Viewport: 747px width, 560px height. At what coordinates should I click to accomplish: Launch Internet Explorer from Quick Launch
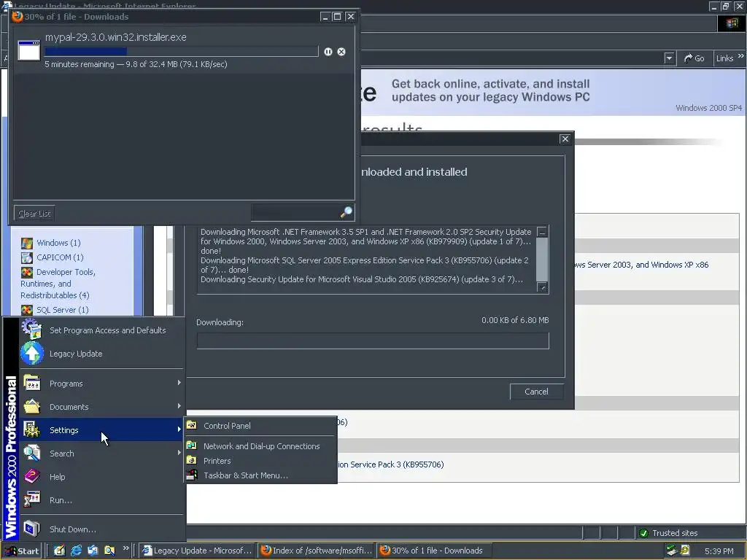click(x=76, y=551)
